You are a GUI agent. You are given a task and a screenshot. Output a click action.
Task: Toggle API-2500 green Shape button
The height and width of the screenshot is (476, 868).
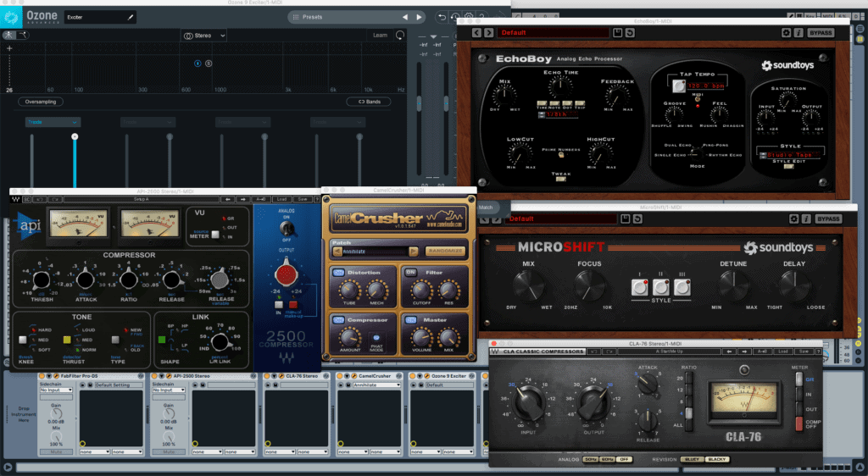[x=162, y=340]
